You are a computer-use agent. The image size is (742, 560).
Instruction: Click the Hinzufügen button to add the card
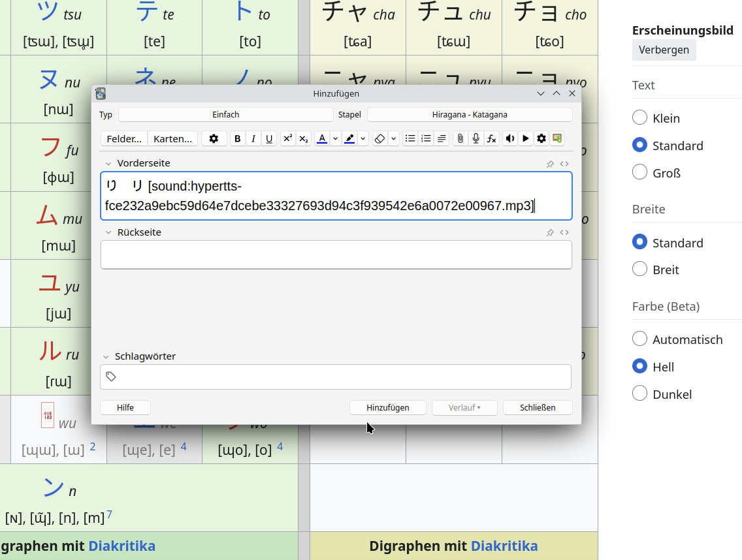[387, 407]
